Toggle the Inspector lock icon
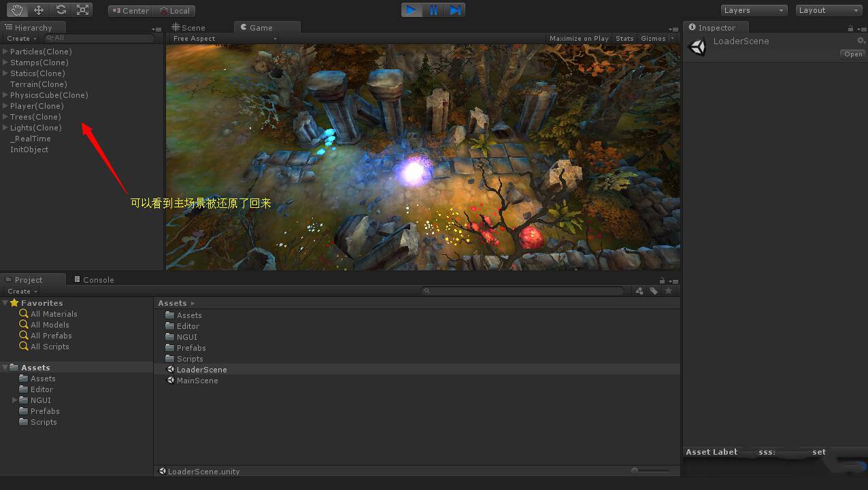Screen dimensions: 868x490 click(x=850, y=29)
